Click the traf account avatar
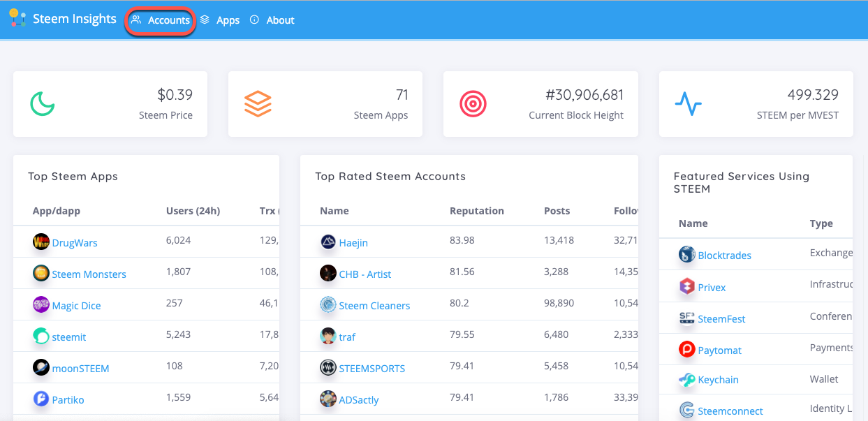The width and height of the screenshot is (868, 421). coord(328,337)
